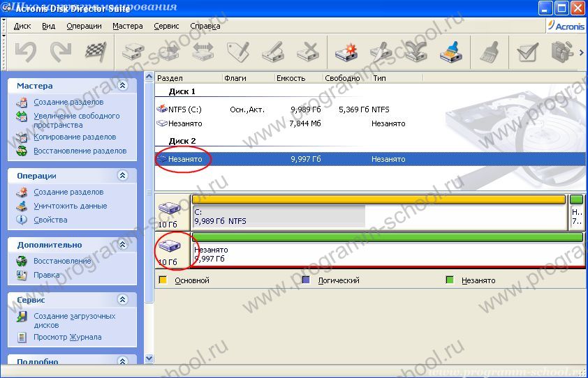
Task: Expand the toolbar overflow chevron
Action: [x=582, y=52]
